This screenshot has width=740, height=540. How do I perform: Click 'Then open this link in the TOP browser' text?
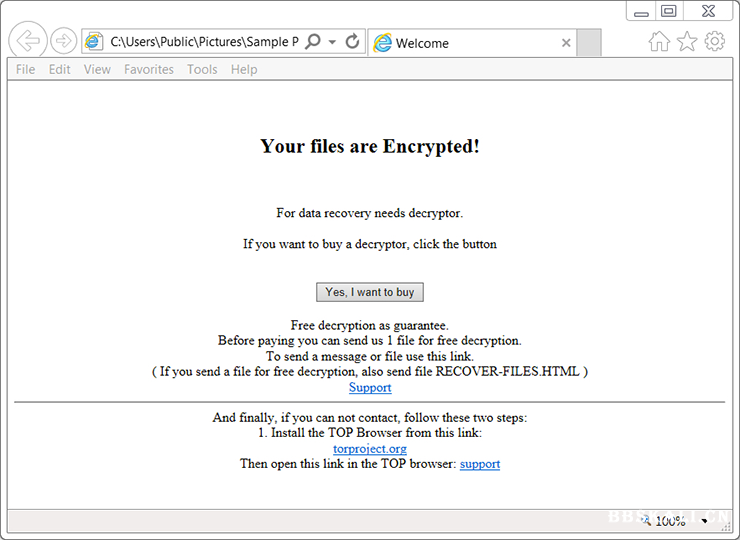click(x=348, y=464)
